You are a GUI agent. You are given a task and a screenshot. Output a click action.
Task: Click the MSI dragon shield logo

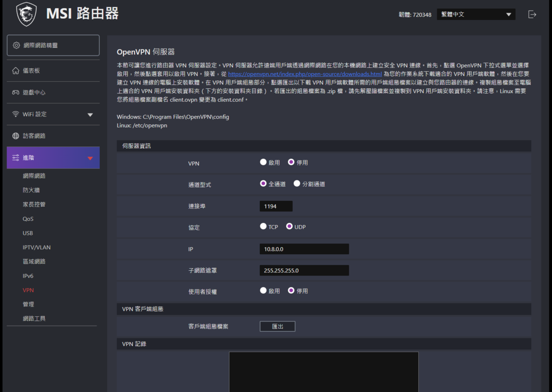tap(26, 15)
